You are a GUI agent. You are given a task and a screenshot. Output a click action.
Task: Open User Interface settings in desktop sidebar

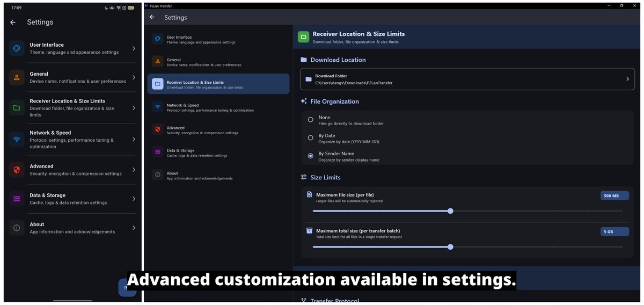click(218, 39)
